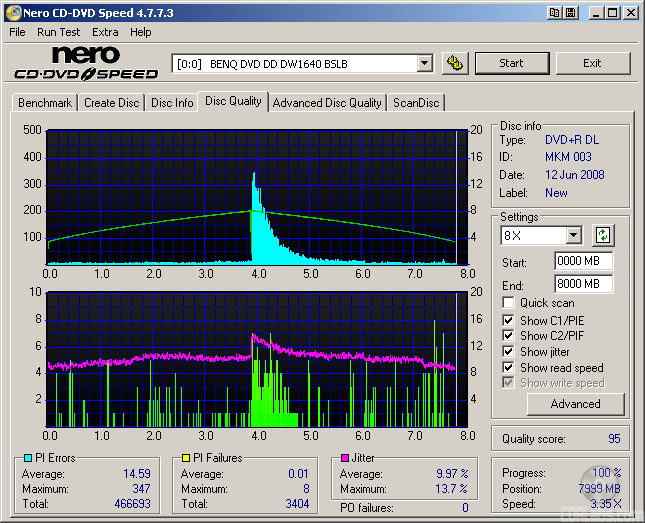Uncheck Show jitter option
Viewport: 645px width, 523px height.
click(509, 352)
